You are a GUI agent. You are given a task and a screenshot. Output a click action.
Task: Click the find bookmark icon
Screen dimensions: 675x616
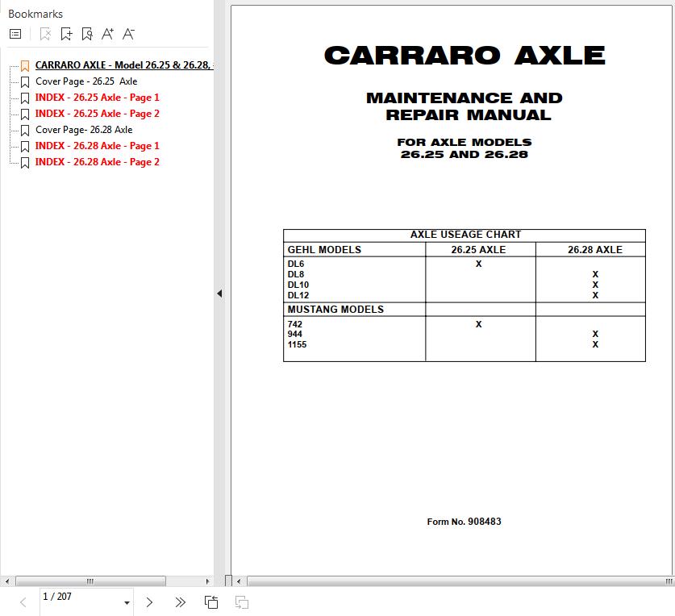click(x=87, y=34)
